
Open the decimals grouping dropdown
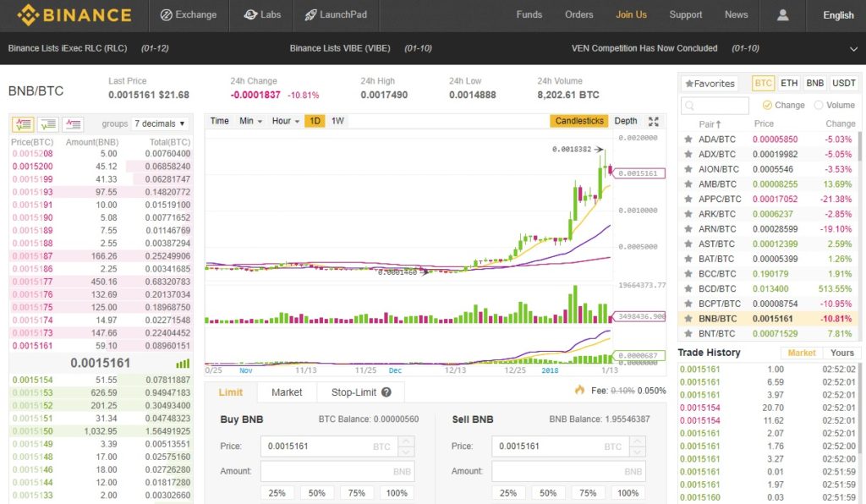click(x=160, y=123)
